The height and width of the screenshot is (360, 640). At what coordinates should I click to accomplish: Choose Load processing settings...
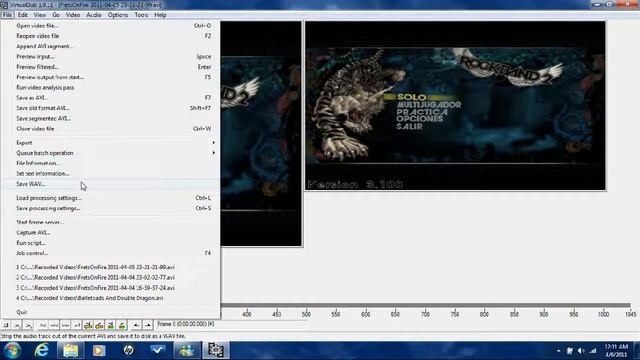[x=110, y=198]
